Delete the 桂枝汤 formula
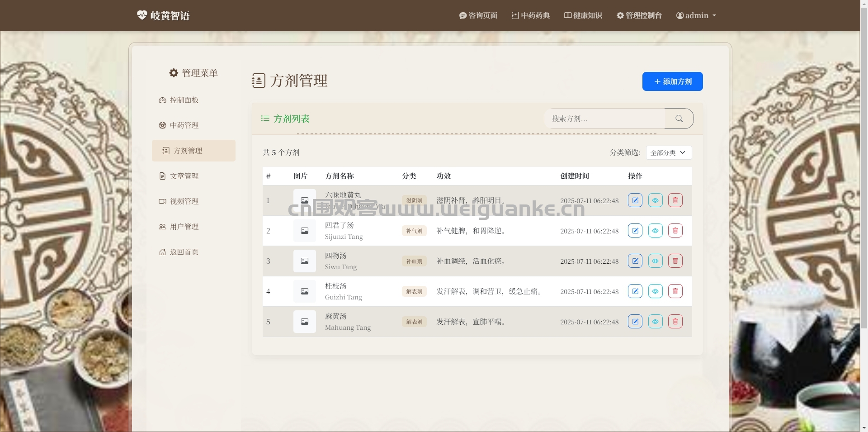868x432 pixels. pos(675,291)
